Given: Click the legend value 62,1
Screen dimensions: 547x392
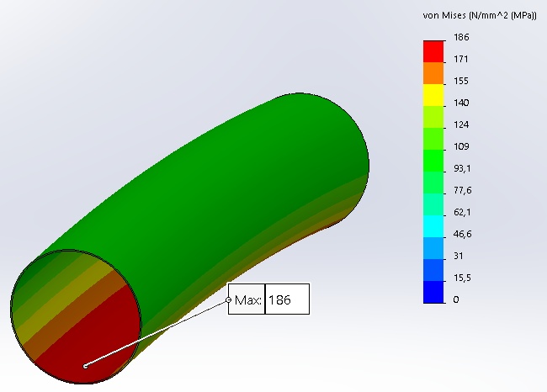Looking at the screenshot, I should coord(462,212).
